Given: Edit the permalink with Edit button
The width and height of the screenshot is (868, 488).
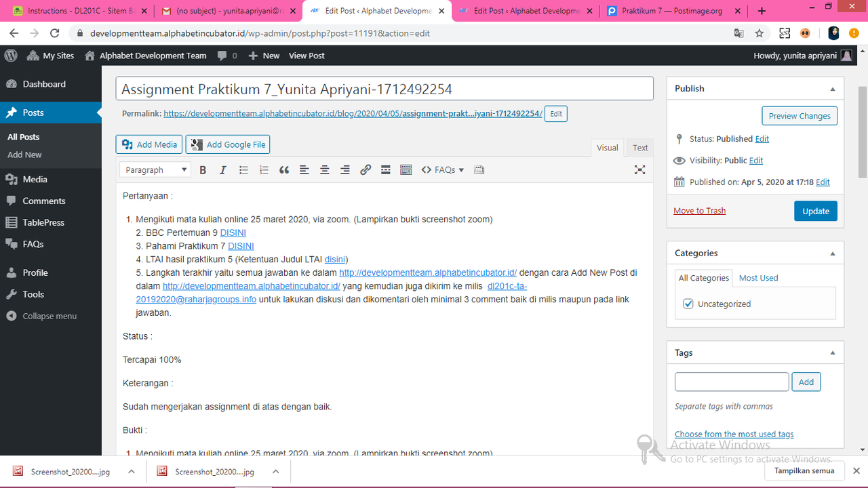Looking at the screenshot, I should point(556,114).
